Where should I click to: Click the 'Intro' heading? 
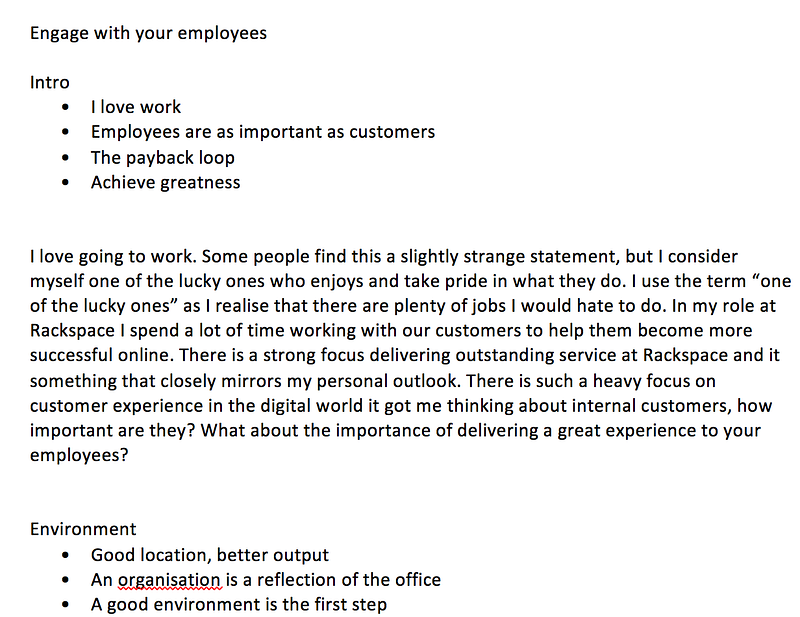49,82
